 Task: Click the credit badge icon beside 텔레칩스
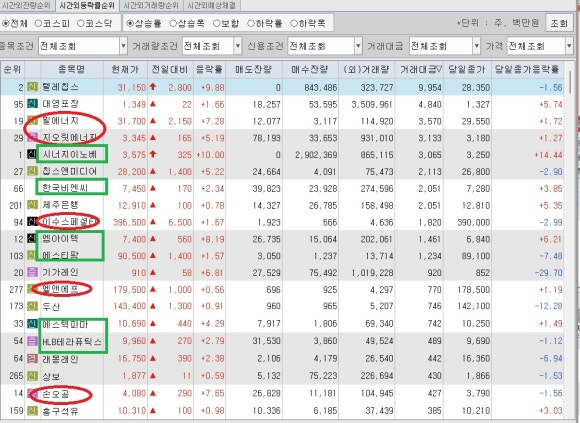[33, 87]
